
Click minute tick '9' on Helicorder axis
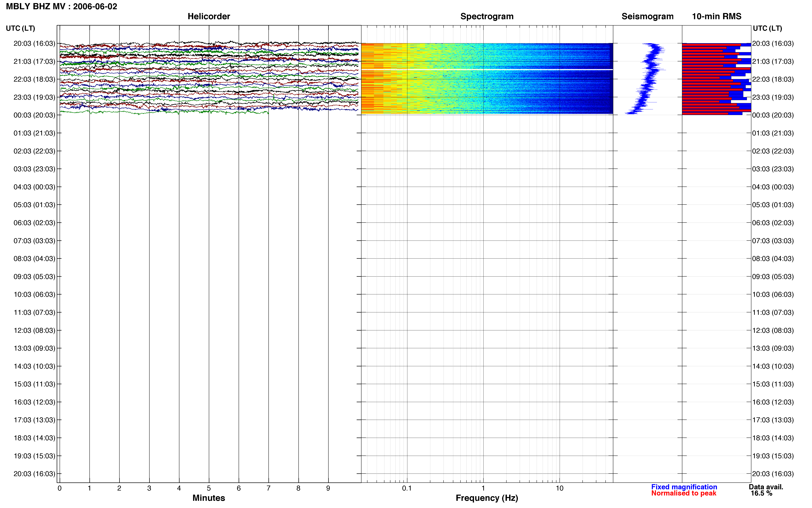pos(328,488)
